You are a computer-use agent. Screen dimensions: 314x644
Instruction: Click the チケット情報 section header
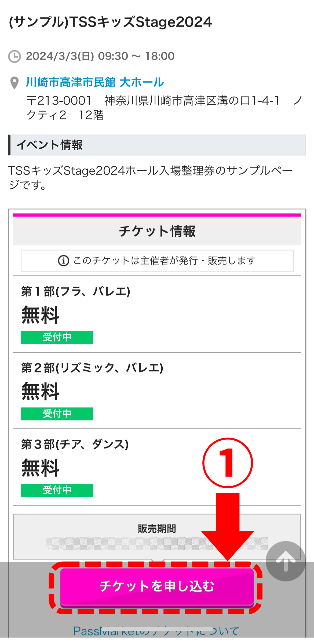pos(157,231)
